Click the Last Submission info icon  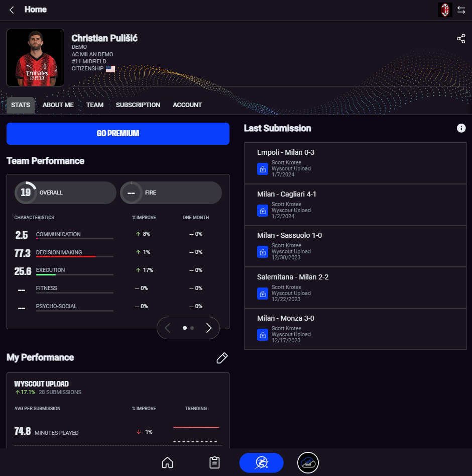(x=461, y=128)
